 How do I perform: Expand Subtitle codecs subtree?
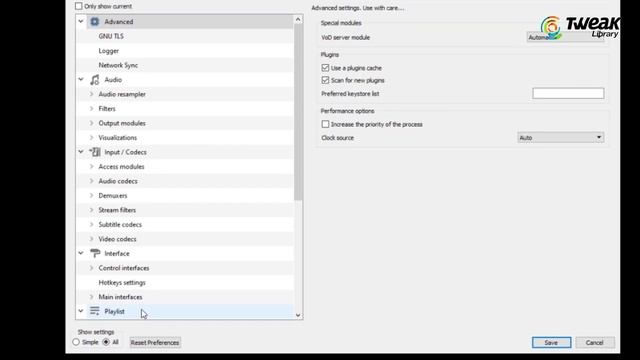[91, 224]
